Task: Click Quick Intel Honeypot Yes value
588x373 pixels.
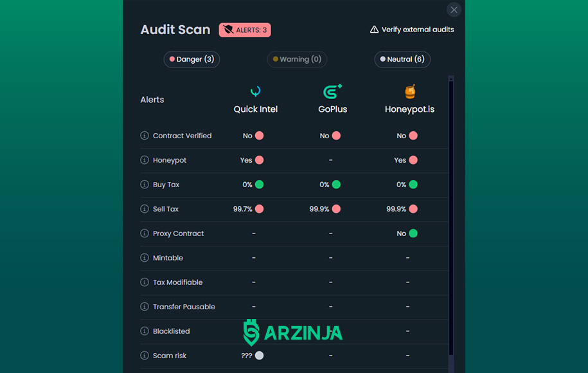Action: click(x=246, y=160)
